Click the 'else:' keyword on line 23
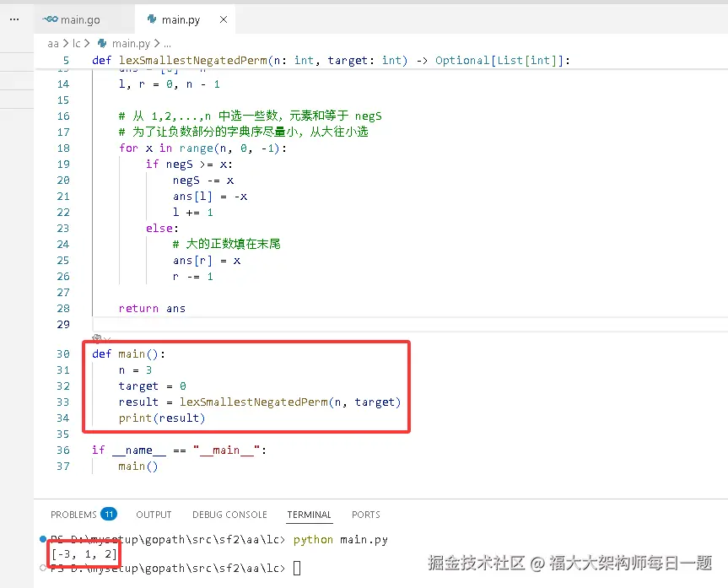Image resolution: width=728 pixels, height=588 pixels. tap(162, 229)
